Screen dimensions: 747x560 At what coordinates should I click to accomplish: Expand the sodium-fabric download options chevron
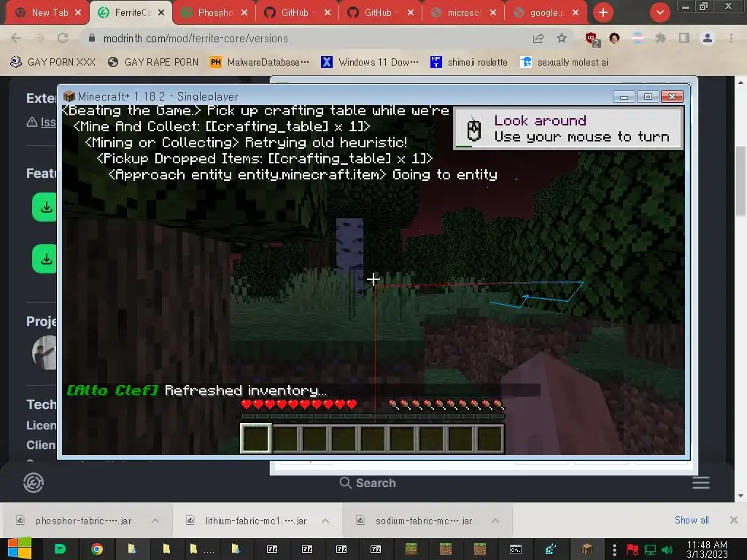pyautogui.click(x=495, y=521)
